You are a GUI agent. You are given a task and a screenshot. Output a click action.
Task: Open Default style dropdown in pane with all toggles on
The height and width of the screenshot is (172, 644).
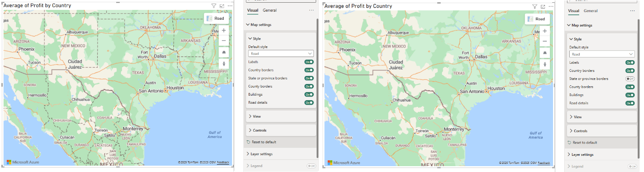[x=281, y=53]
